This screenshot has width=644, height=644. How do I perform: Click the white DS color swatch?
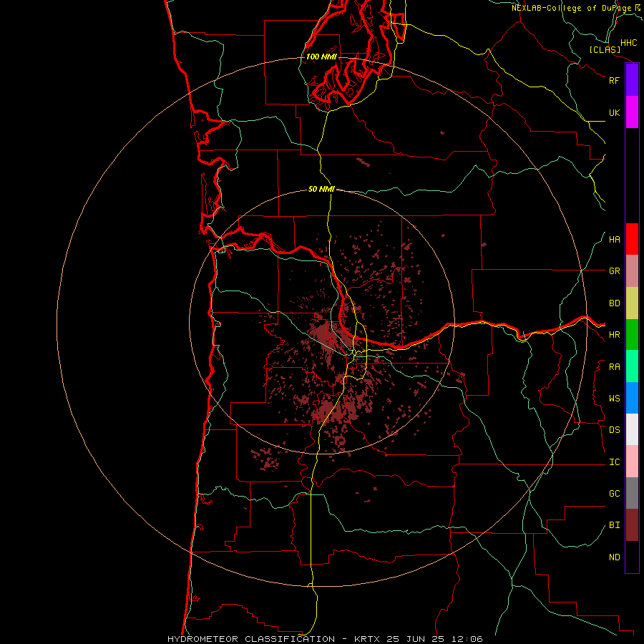pos(632,429)
